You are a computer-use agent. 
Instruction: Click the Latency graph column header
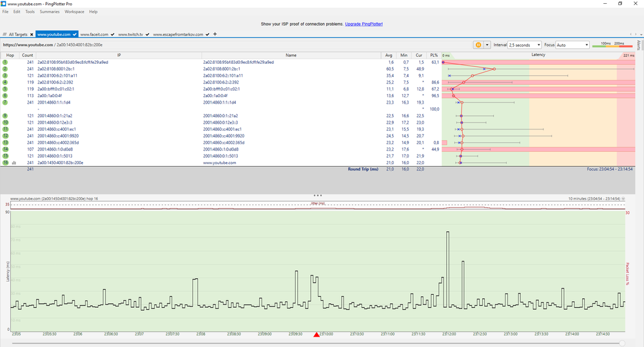pos(538,55)
